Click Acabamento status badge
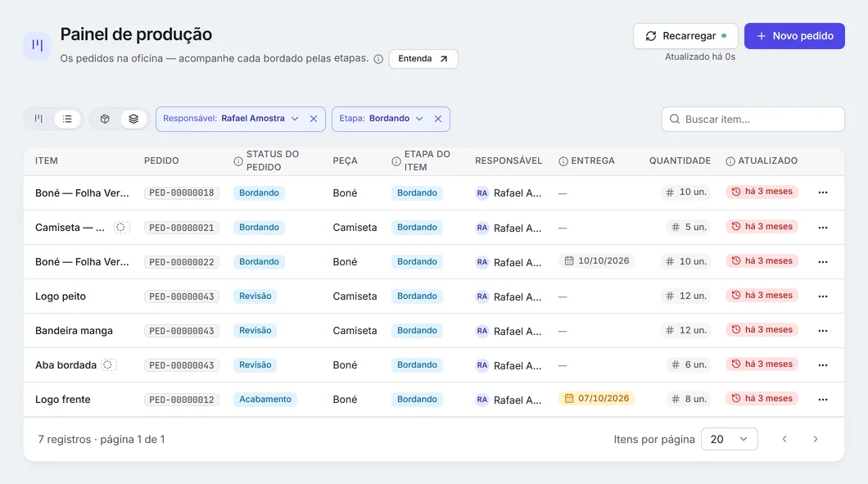 coord(265,400)
